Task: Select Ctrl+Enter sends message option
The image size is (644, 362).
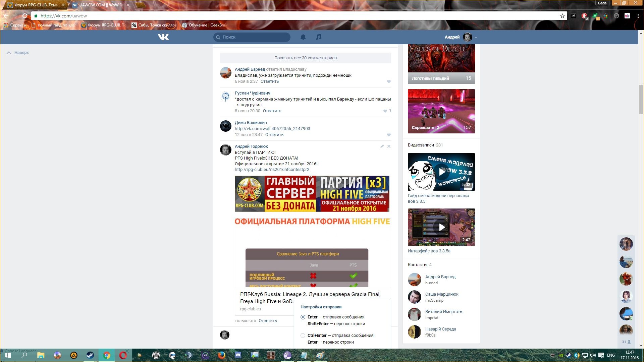Action: 303,336
